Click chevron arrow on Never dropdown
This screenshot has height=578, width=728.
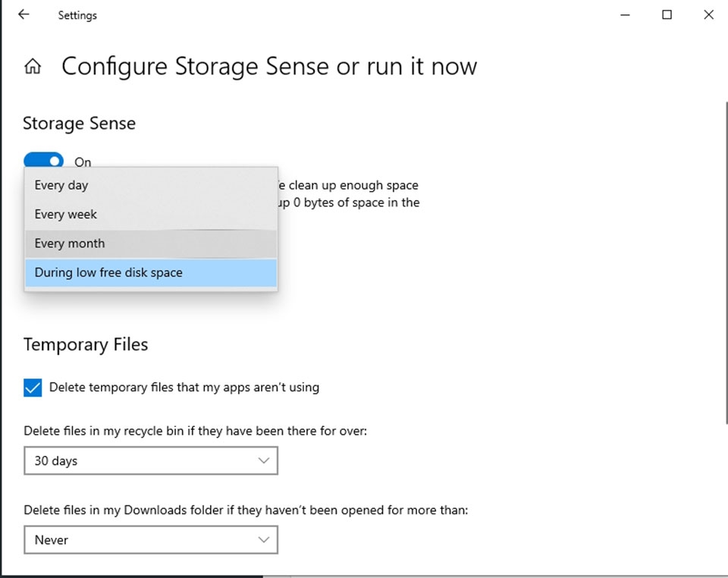pyautogui.click(x=263, y=540)
